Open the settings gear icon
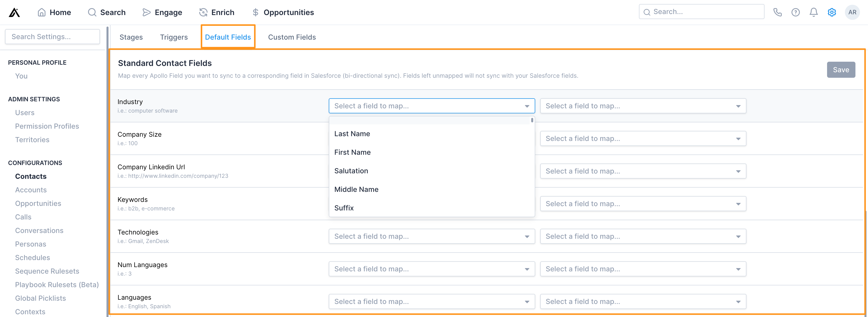Image resolution: width=868 pixels, height=317 pixels. (832, 13)
